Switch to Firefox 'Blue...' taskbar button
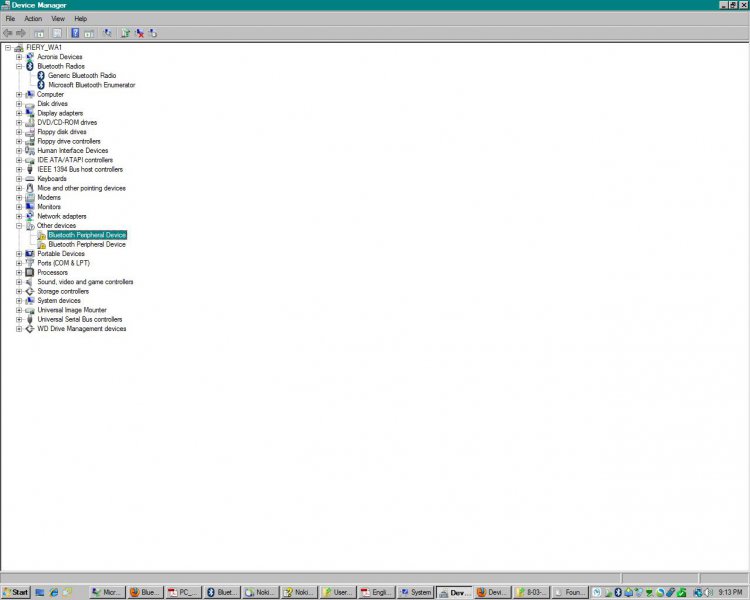 (145, 592)
